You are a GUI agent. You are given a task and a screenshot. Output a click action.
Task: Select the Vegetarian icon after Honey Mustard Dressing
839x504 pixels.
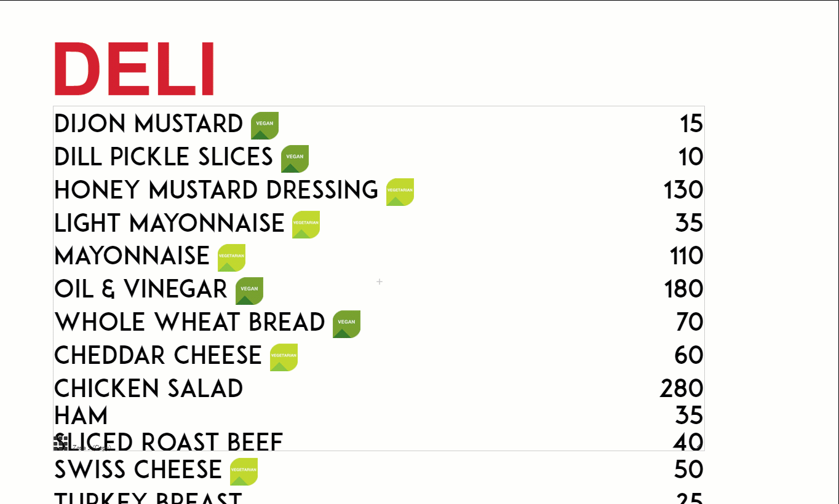[400, 192]
